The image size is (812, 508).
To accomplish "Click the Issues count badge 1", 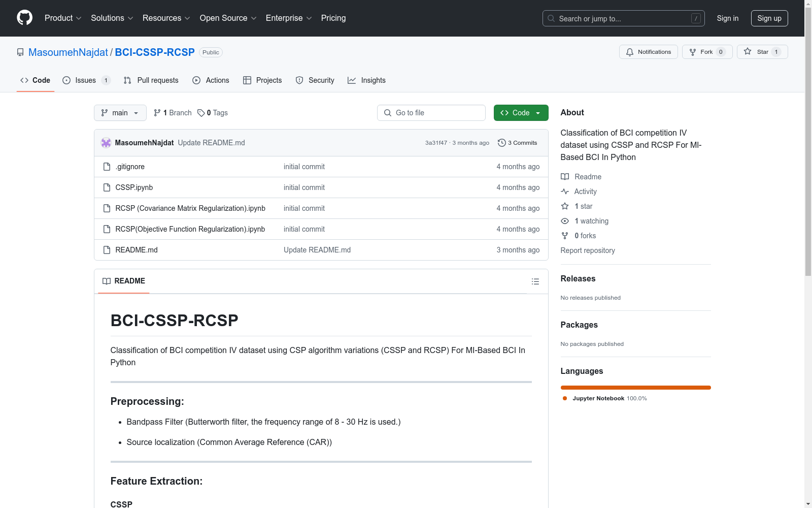I will pyautogui.click(x=106, y=80).
